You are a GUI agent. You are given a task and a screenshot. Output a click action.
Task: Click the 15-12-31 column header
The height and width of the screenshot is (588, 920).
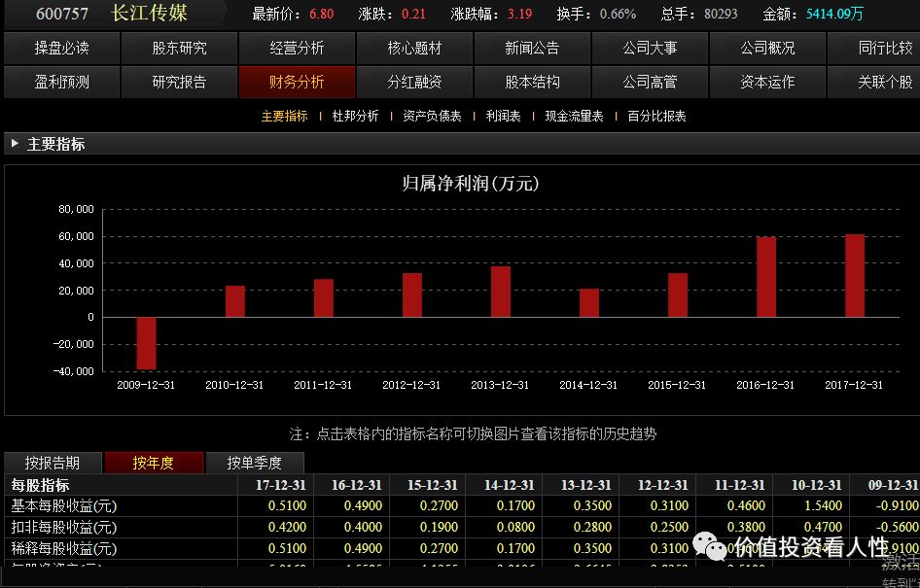(x=433, y=485)
